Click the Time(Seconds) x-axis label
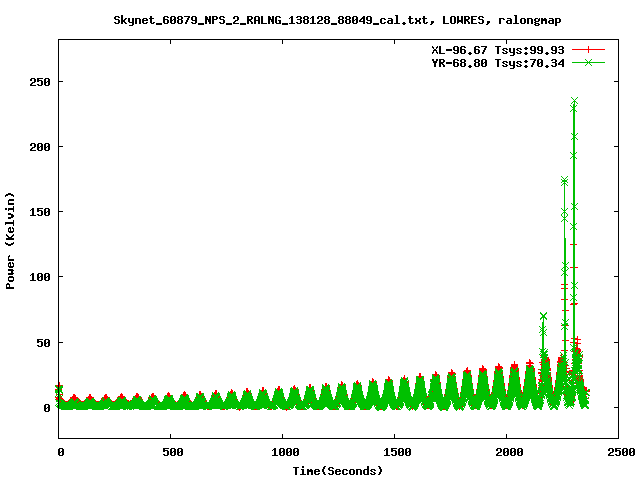 (x=338, y=471)
